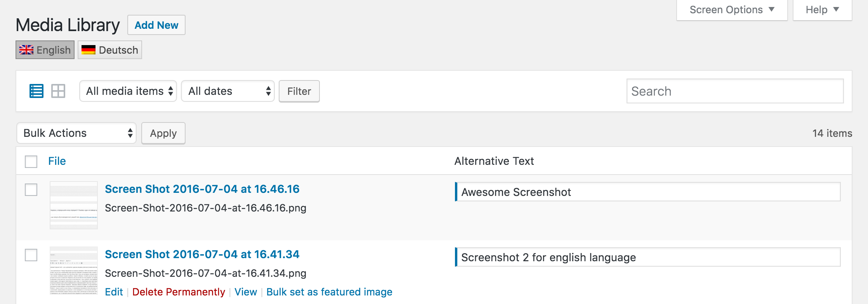The height and width of the screenshot is (304, 868).
Task: Open the Help tab
Action: pyautogui.click(x=822, y=10)
